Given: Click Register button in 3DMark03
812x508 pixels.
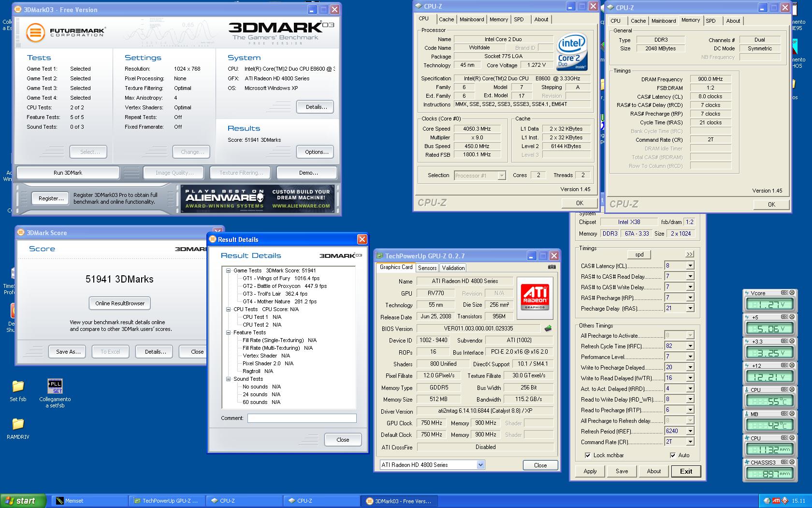Looking at the screenshot, I should click(x=51, y=198).
